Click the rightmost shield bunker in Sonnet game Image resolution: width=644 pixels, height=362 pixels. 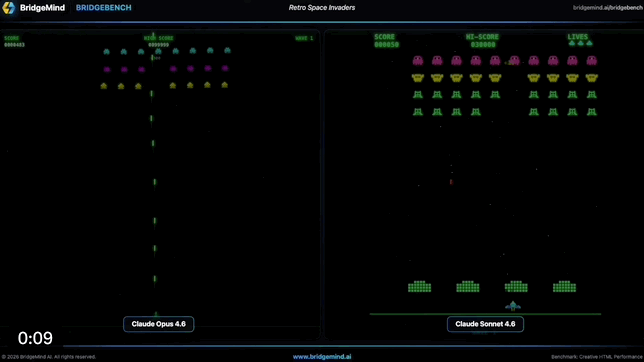coord(564,286)
